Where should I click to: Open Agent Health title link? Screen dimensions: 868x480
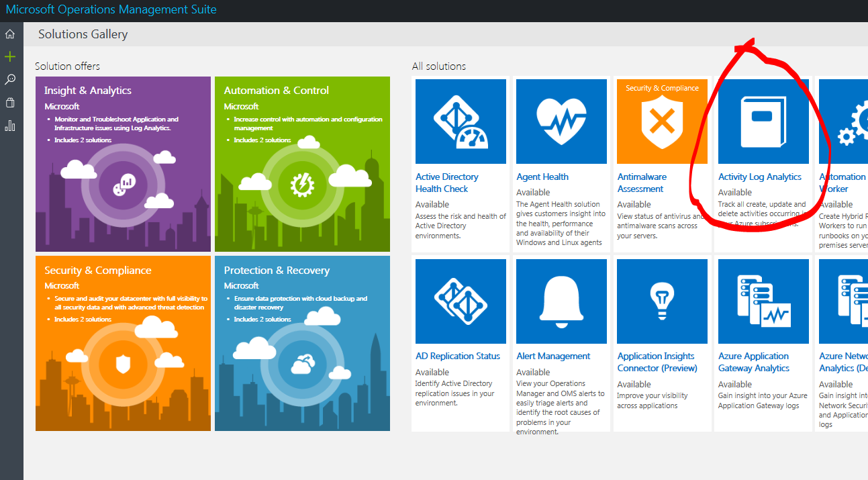(542, 177)
